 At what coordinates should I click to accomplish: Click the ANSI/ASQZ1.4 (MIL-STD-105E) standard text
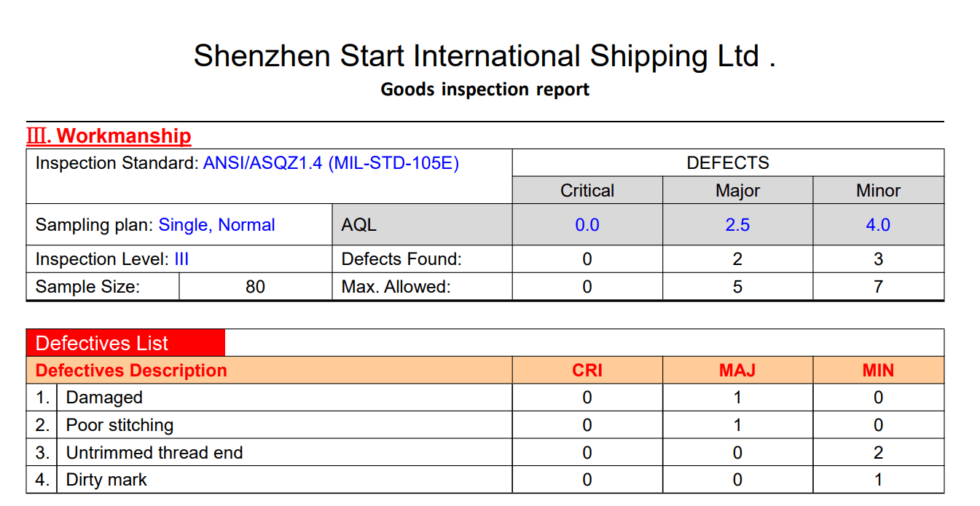tap(331, 163)
